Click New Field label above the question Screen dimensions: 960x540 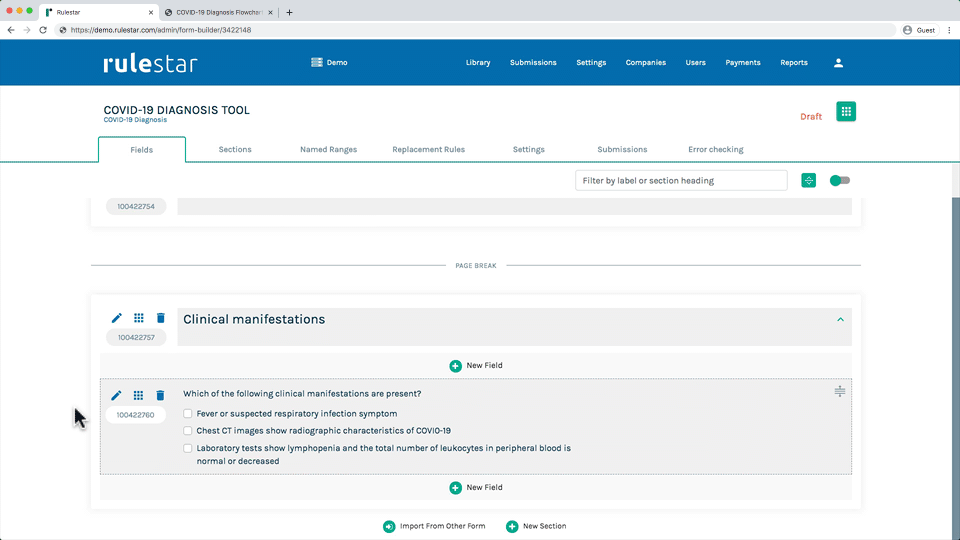[484, 366]
